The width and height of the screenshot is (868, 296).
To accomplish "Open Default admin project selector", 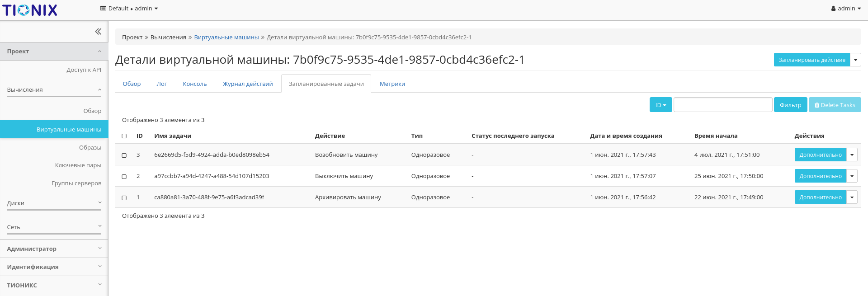I will click(x=129, y=9).
